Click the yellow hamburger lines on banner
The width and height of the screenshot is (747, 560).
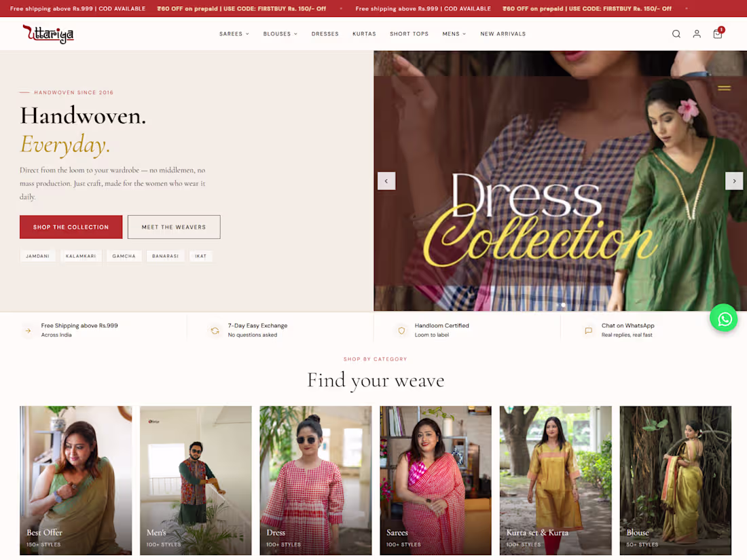pos(724,88)
